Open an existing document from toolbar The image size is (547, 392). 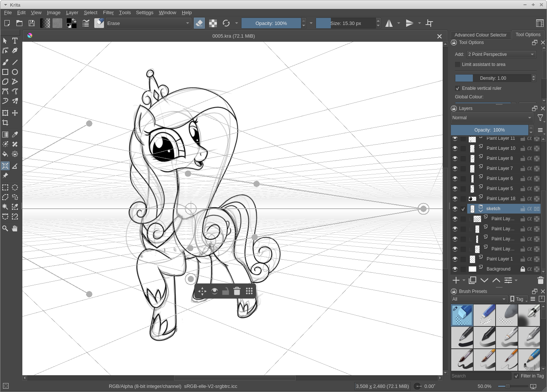(19, 23)
